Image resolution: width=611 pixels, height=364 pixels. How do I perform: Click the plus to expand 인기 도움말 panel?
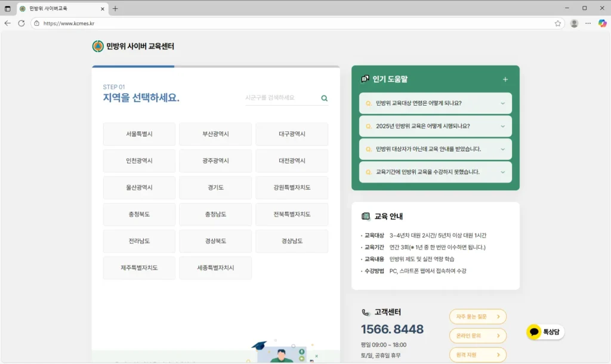(x=505, y=78)
